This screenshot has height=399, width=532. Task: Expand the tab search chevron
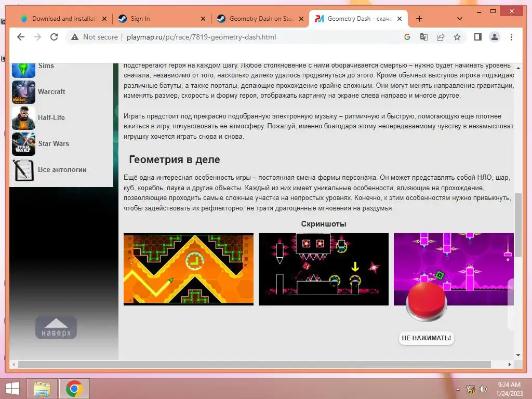coord(459,19)
